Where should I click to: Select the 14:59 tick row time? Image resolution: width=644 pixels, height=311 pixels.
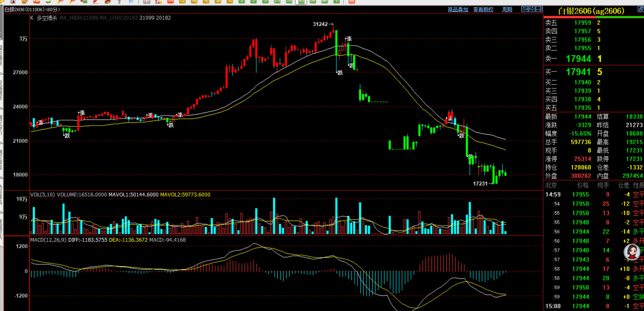coord(553,195)
